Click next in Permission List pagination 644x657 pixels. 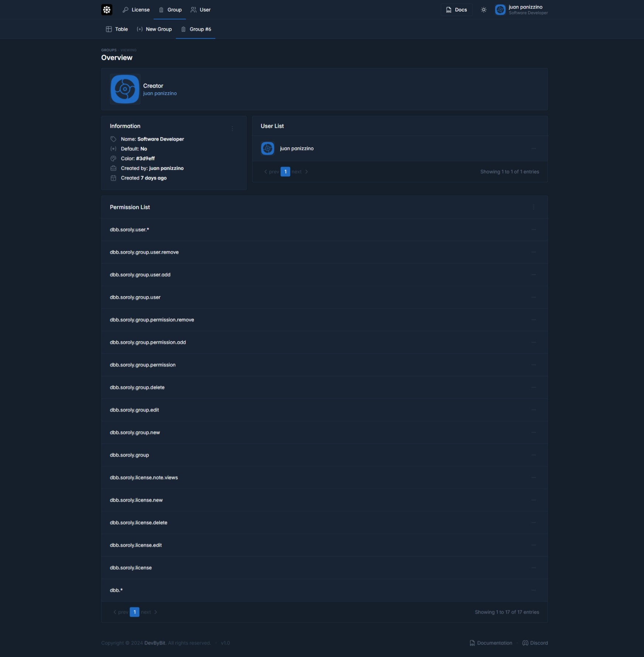point(149,612)
